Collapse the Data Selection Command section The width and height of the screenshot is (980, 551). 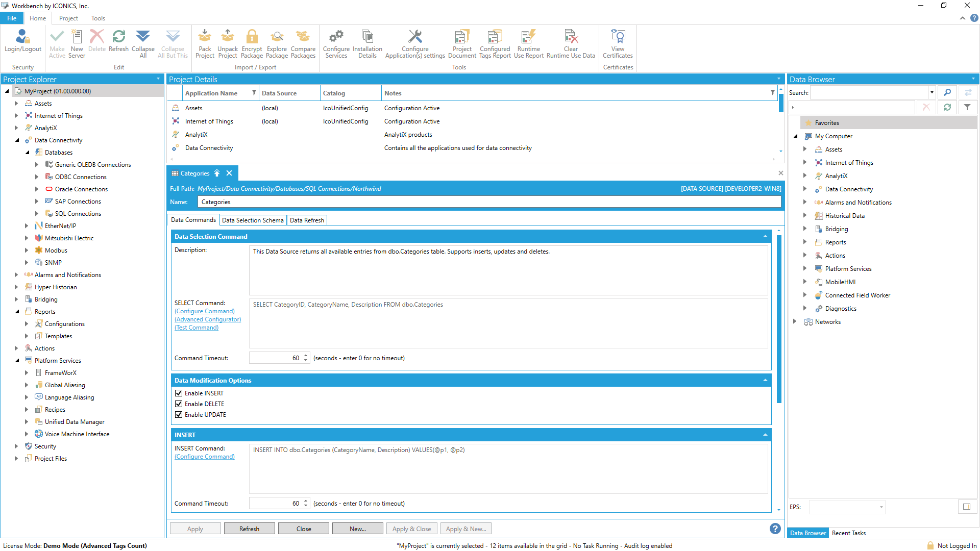tap(765, 237)
